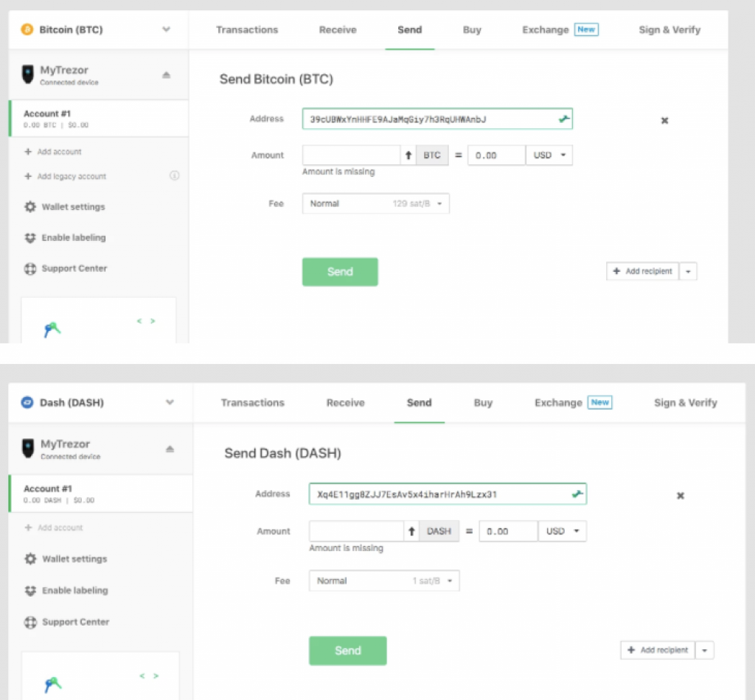Image resolution: width=755 pixels, height=700 pixels.
Task: Click the Dropbox labeling icon in Bitcoin wallet
Action: coord(30,238)
